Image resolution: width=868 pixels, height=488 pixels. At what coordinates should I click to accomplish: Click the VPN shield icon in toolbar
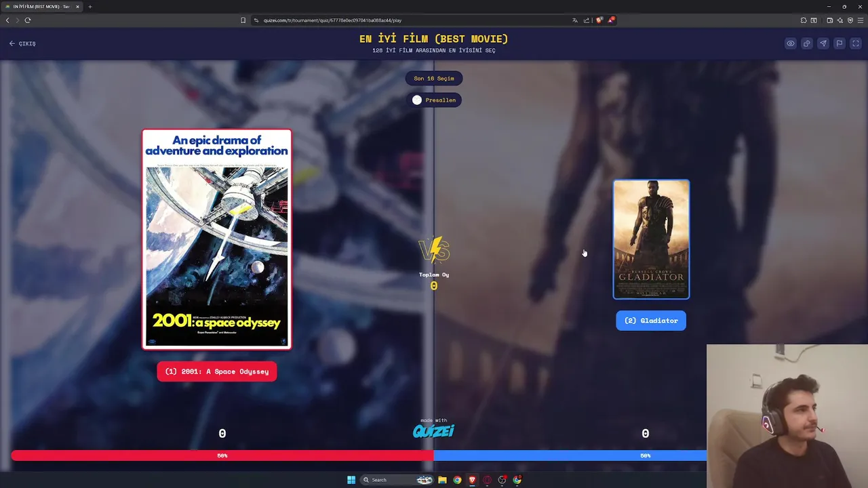tap(850, 20)
